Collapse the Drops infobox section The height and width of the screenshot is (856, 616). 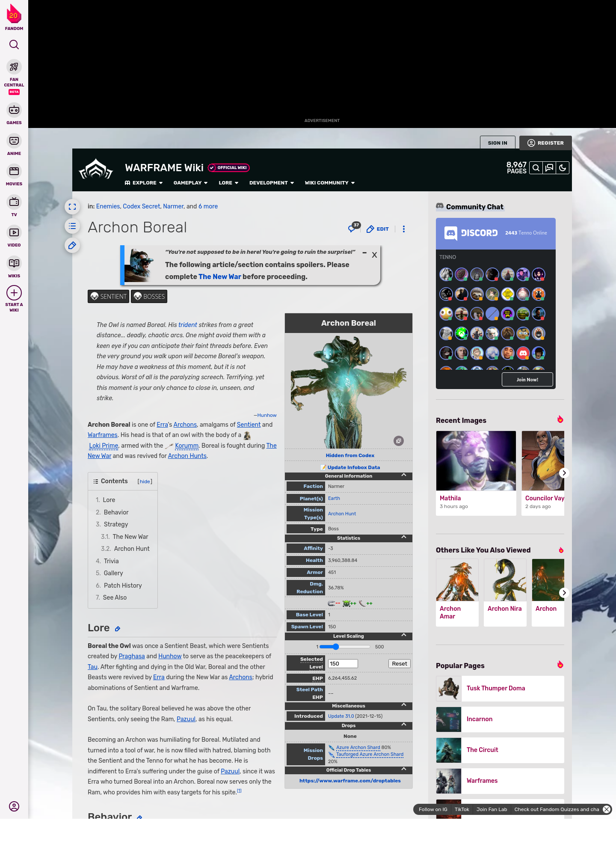point(403,725)
